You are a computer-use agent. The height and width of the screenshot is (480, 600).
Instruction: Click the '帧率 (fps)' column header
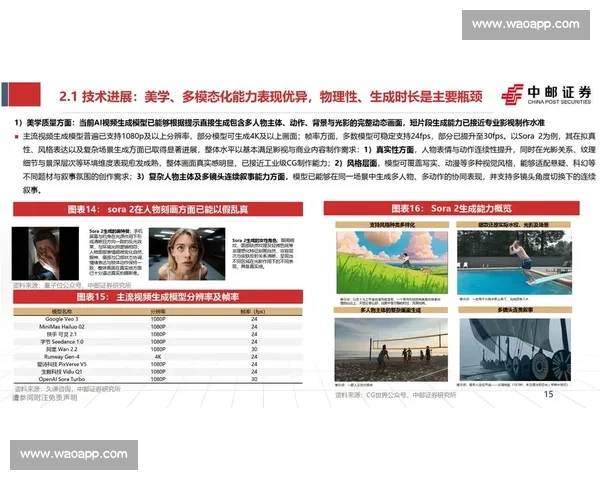coord(253,312)
